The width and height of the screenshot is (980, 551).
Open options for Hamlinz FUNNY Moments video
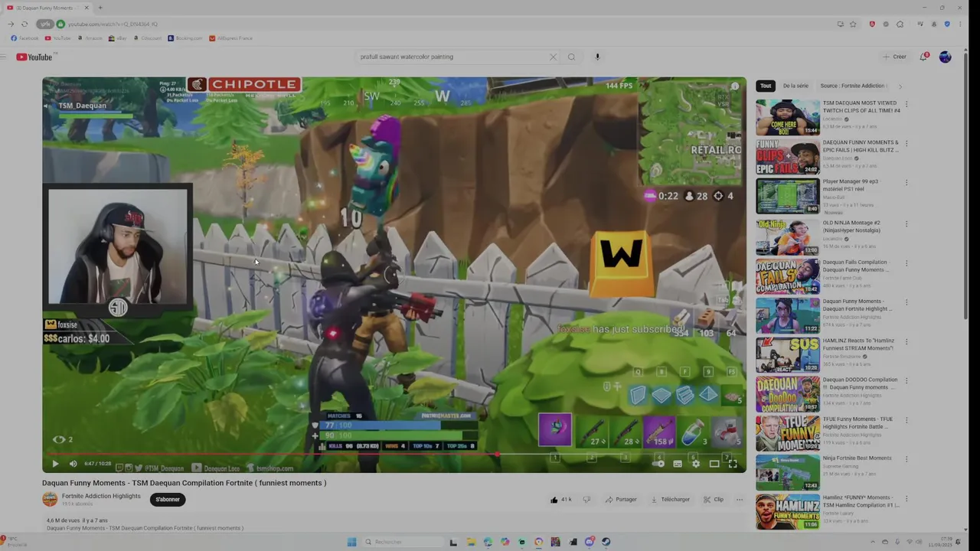pyautogui.click(x=906, y=499)
